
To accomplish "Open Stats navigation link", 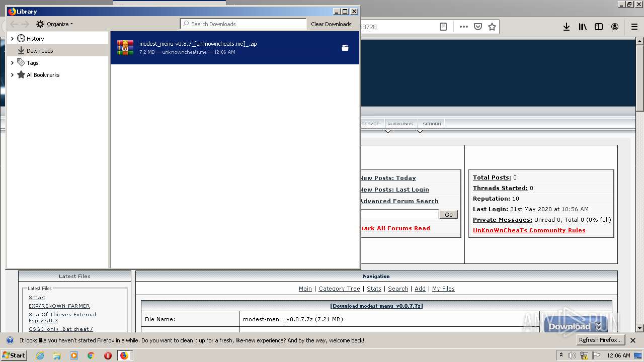I will tap(374, 289).
